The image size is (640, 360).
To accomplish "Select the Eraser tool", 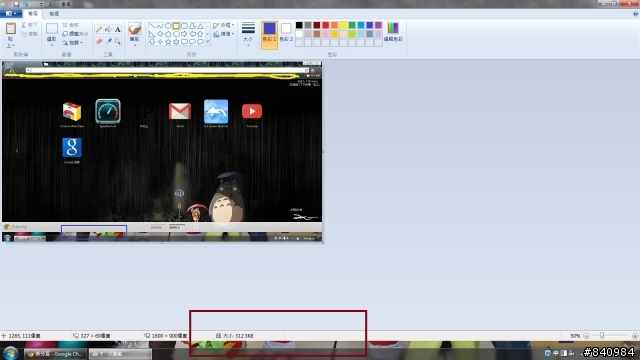I will pos(99,42).
